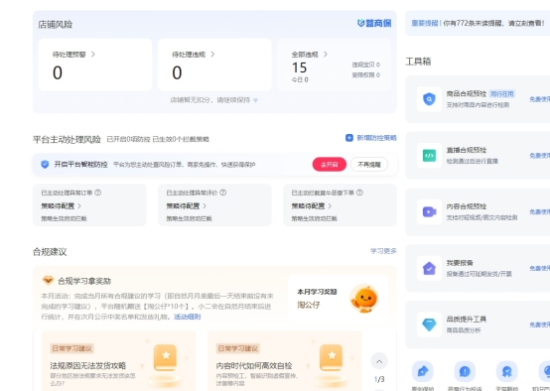Open the 活动细则 link
Image resolution: width=550 pixels, height=391 pixels.
tap(187, 317)
